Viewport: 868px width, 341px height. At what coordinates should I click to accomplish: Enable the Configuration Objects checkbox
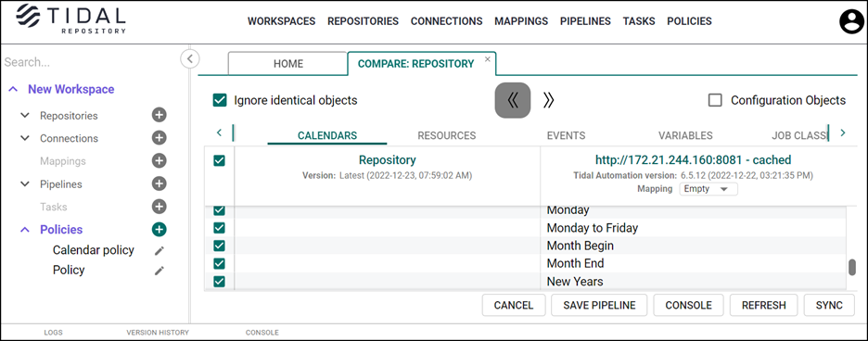point(715,100)
